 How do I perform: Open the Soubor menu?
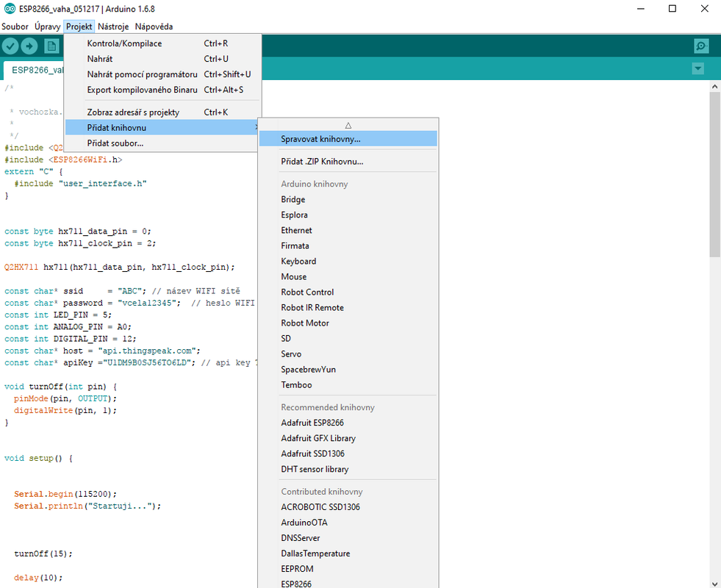(x=15, y=26)
